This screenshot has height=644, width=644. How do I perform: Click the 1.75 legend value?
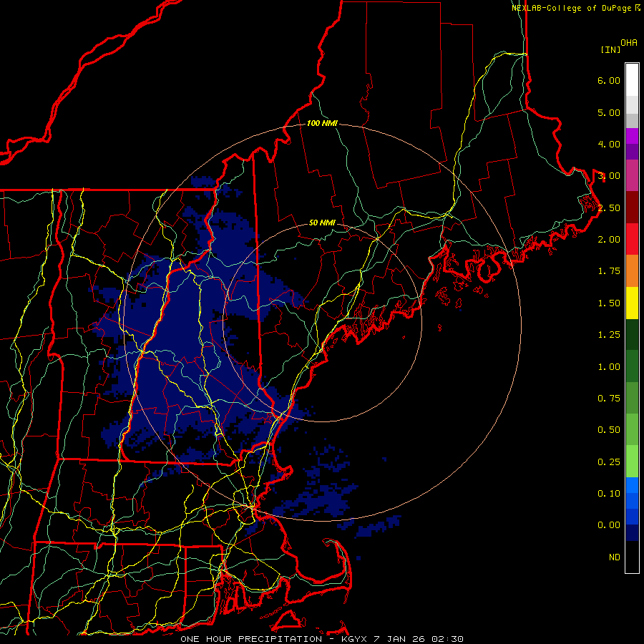pyautogui.click(x=609, y=271)
